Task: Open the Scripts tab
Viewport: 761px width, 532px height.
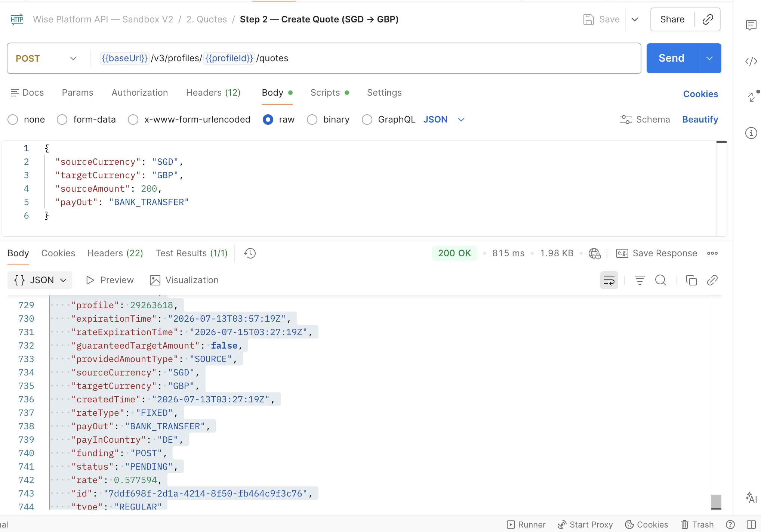Action: [330, 93]
